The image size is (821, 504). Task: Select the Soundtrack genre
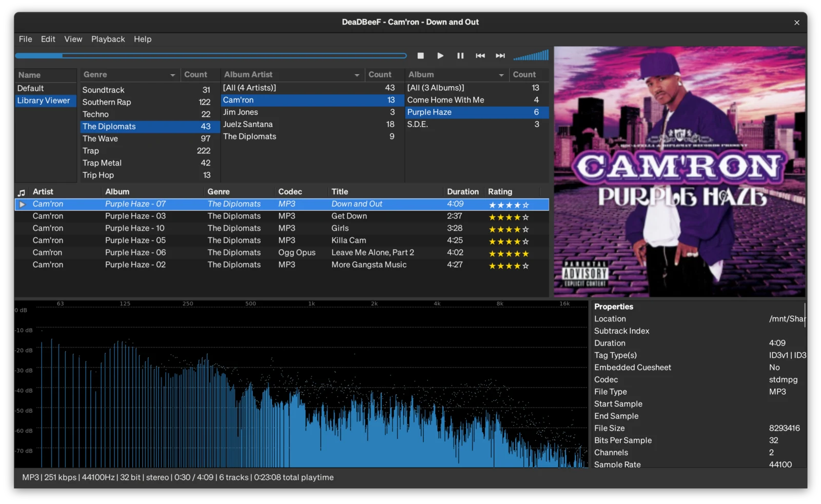click(149, 90)
